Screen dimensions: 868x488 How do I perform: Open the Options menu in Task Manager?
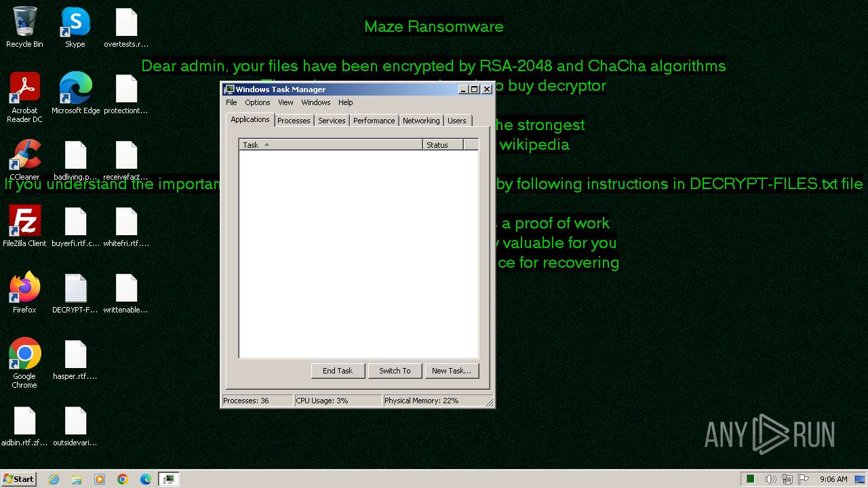[x=258, y=102]
